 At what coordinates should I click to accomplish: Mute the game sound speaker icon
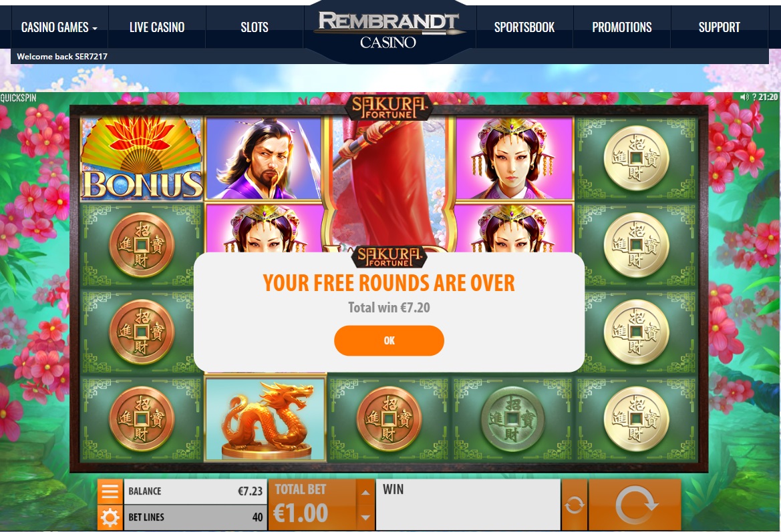tap(745, 97)
